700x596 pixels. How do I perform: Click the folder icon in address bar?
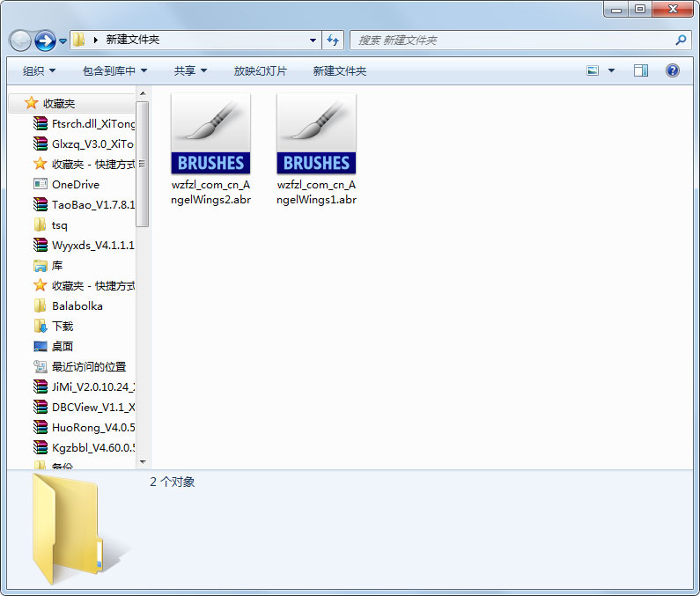(79, 40)
